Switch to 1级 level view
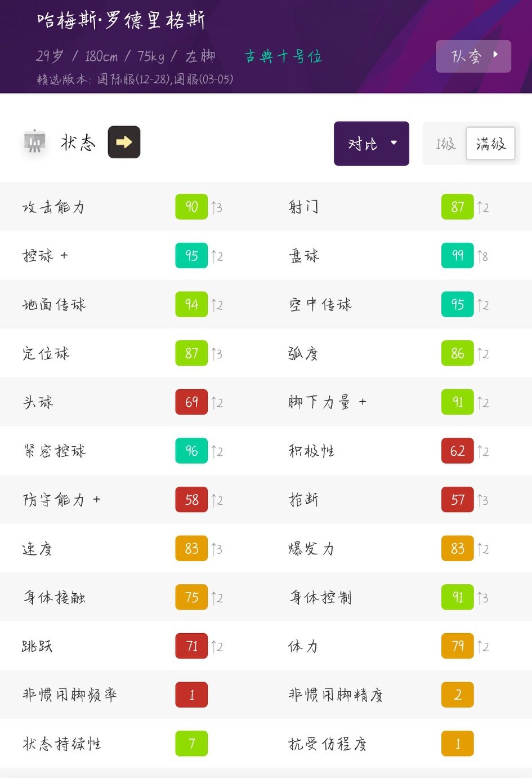The image size is (532, 778). [x=445, y=144]
